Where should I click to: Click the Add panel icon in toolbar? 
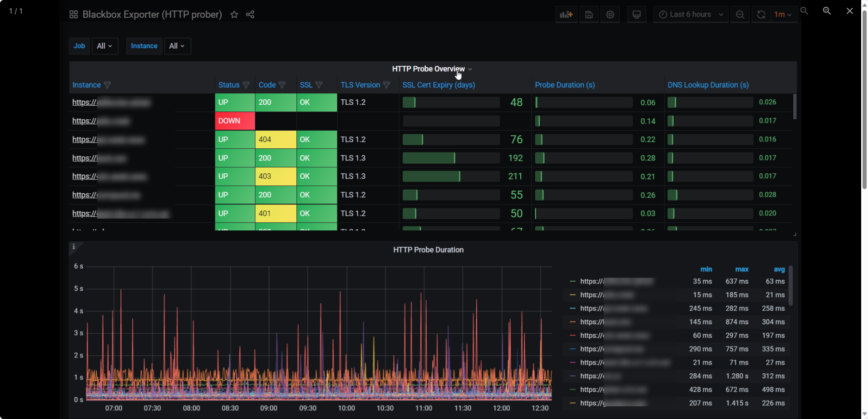click(x=566, y=15)
